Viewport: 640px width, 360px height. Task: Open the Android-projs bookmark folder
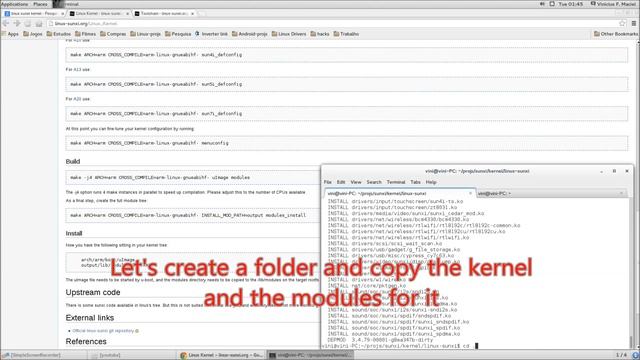point(249,34)
